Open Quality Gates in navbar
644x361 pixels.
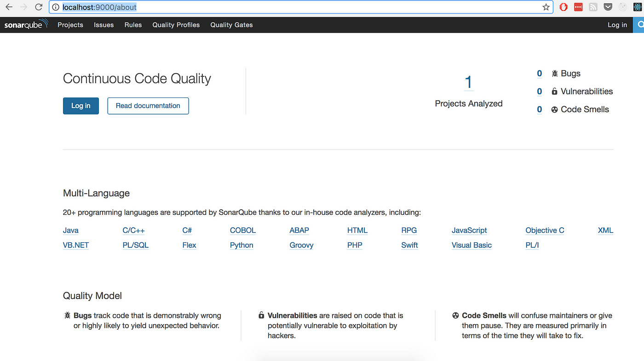[231, 25]
